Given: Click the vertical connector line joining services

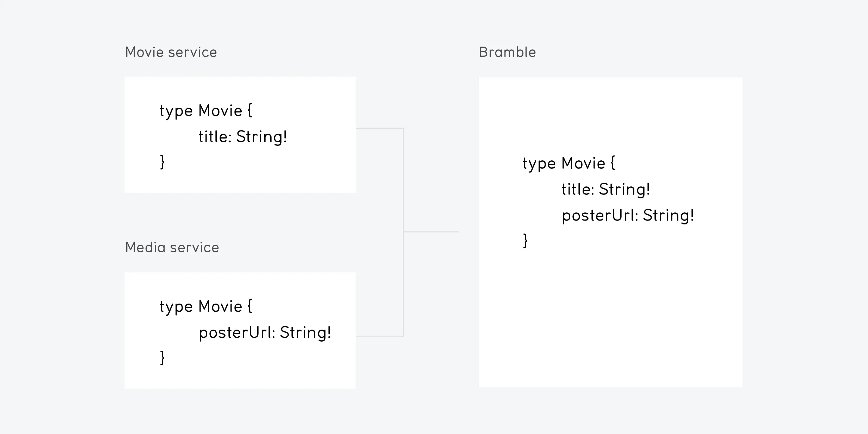Looking at the screenshot, I should (403, 232).
